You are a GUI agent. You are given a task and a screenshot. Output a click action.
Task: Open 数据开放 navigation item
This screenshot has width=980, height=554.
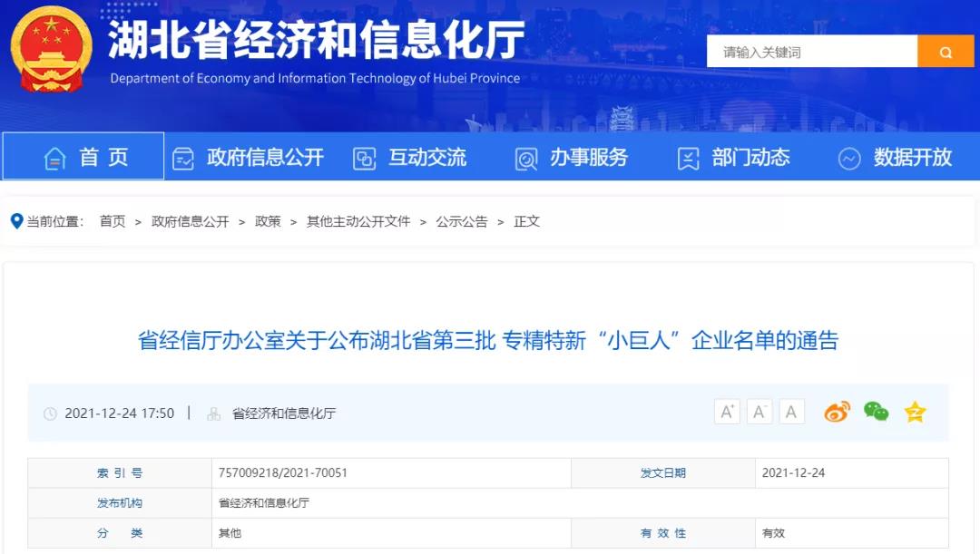(x=896, y=158)
